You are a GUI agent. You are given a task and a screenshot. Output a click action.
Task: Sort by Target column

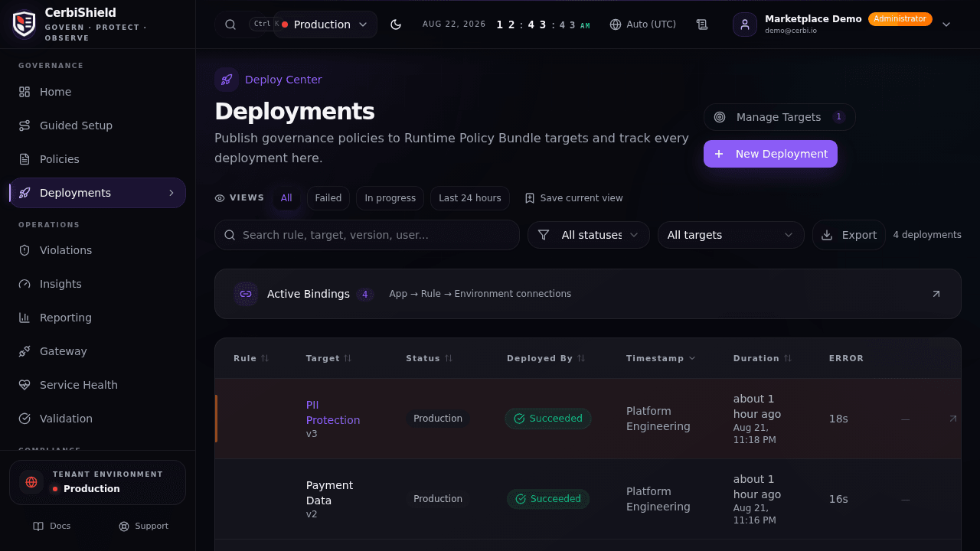329,358
